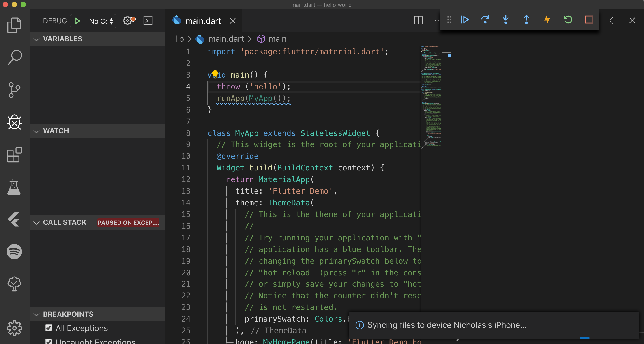Click the main symbol in the breadcrumb
The height and width of the screenshot is (344, 644).
277,39
